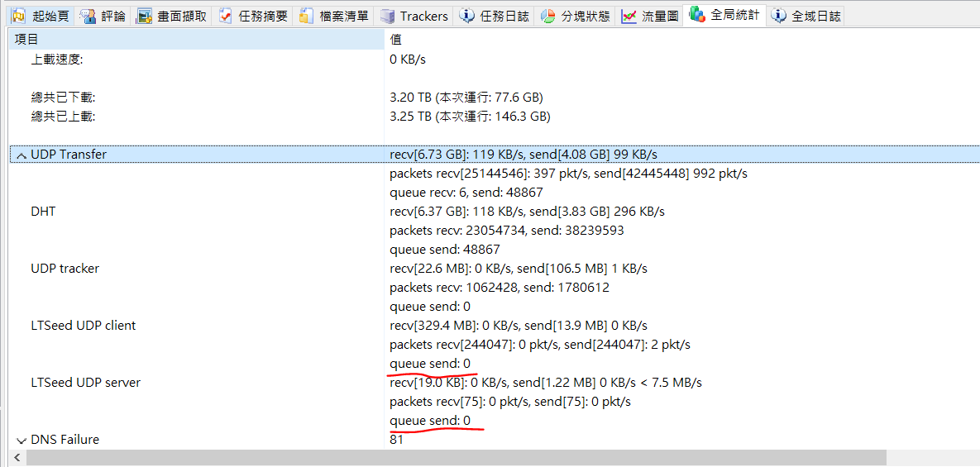Select the 全局統計 tab
The image size is (980, 467).
click(725, 14)
